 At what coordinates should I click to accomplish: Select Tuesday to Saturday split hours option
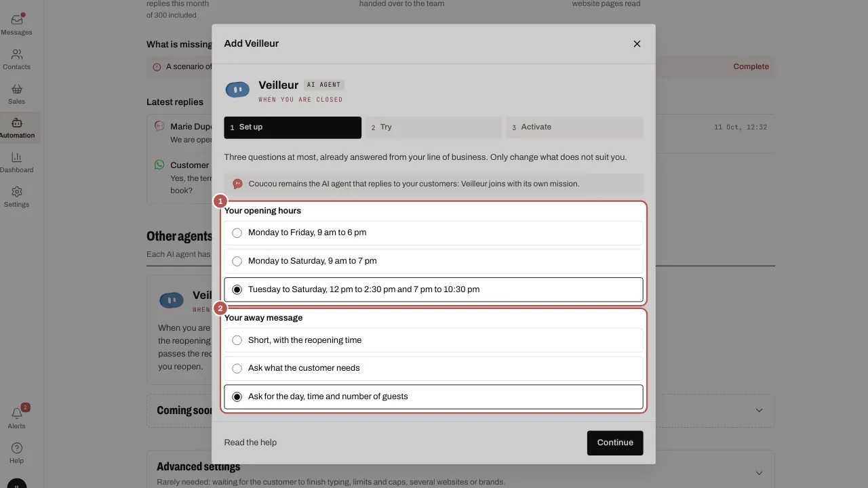[433, 289]
